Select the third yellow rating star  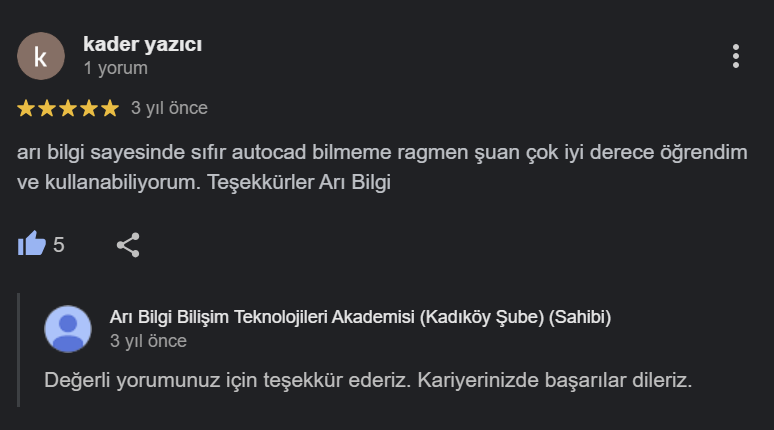(x=68, y=108)
